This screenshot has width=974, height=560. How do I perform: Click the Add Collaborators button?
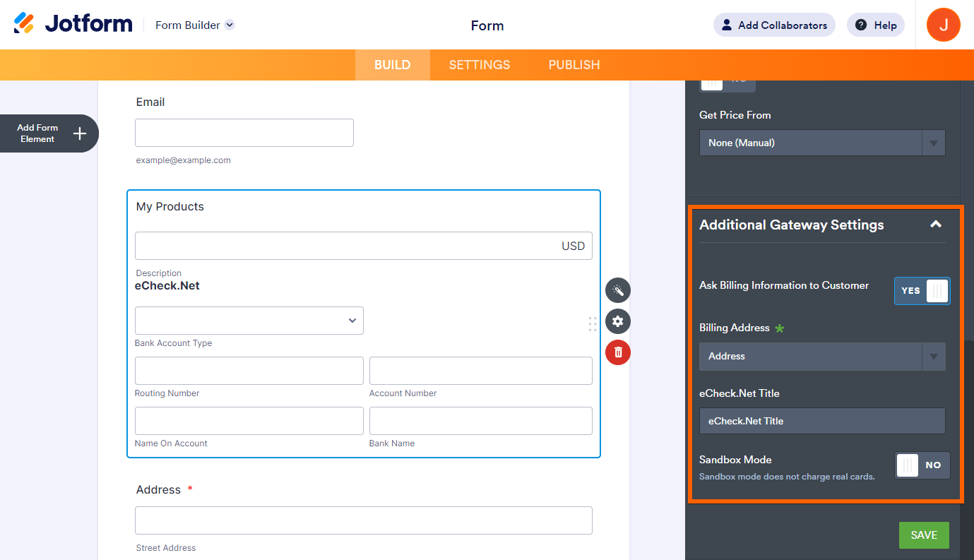pos(774,25)
